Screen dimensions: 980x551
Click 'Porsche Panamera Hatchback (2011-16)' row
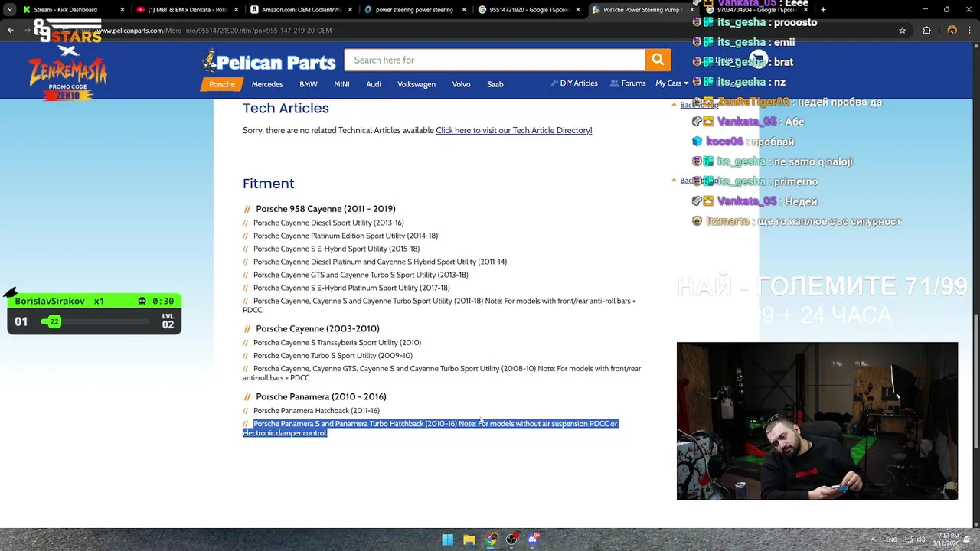click(316, 410)
